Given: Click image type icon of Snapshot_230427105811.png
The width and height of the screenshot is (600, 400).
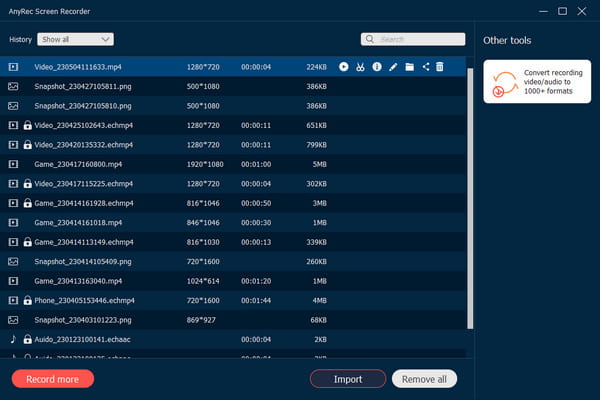Looking at the screenshot, I should pos(13,87).
